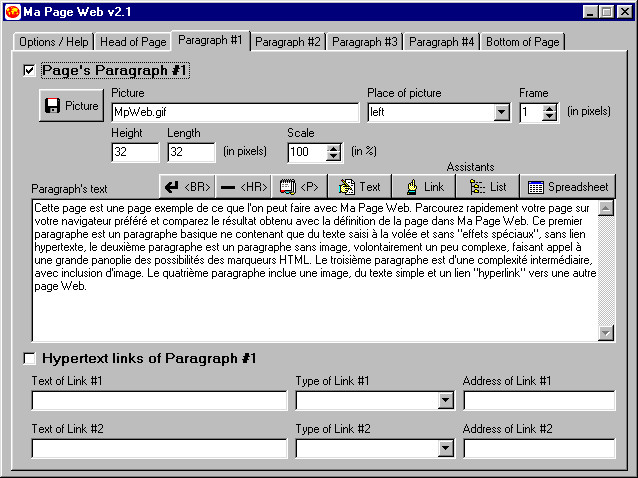Go to the Paragraph #4 tab
The height and width of the screenshot is (478, 638).
pyautogui.click(x=441, y=42)
